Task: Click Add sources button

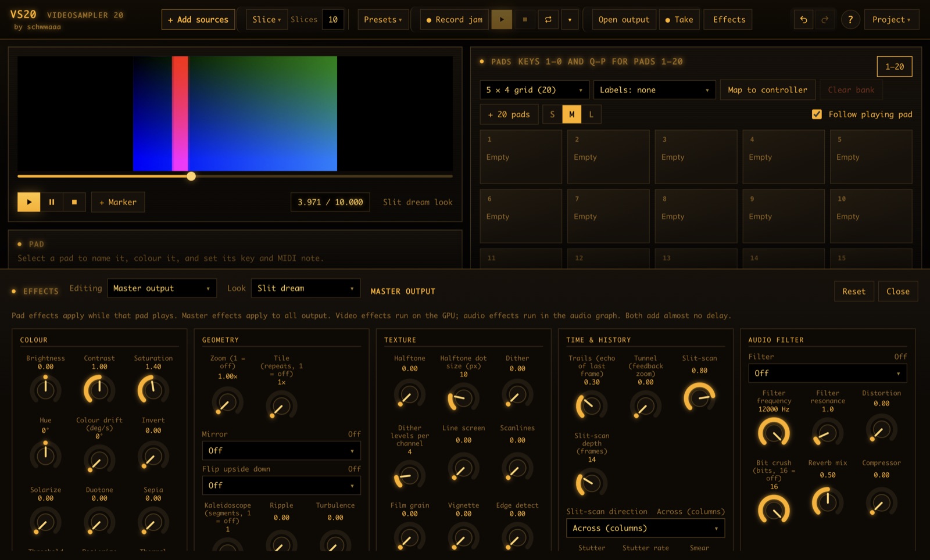Action: tap(198, 20)
